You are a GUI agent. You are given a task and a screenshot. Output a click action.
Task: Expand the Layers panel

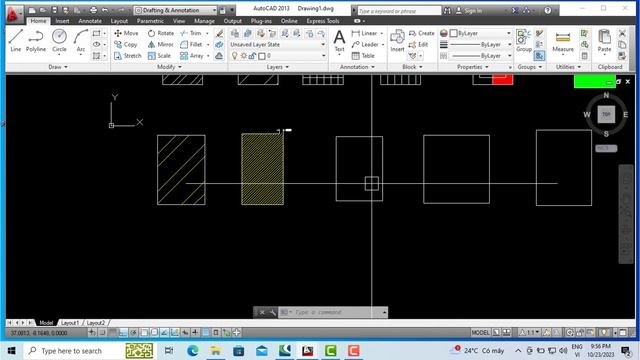tap(278, 67)
